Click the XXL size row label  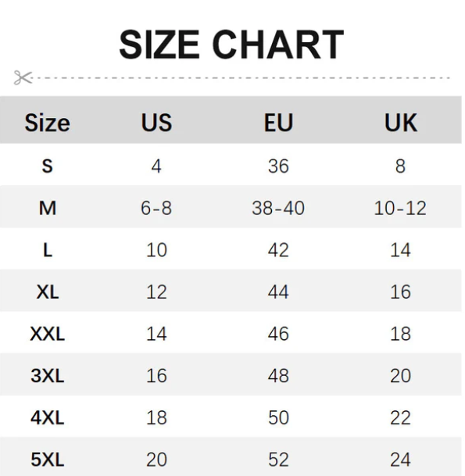pyautogui.click(x=48, y=334)
